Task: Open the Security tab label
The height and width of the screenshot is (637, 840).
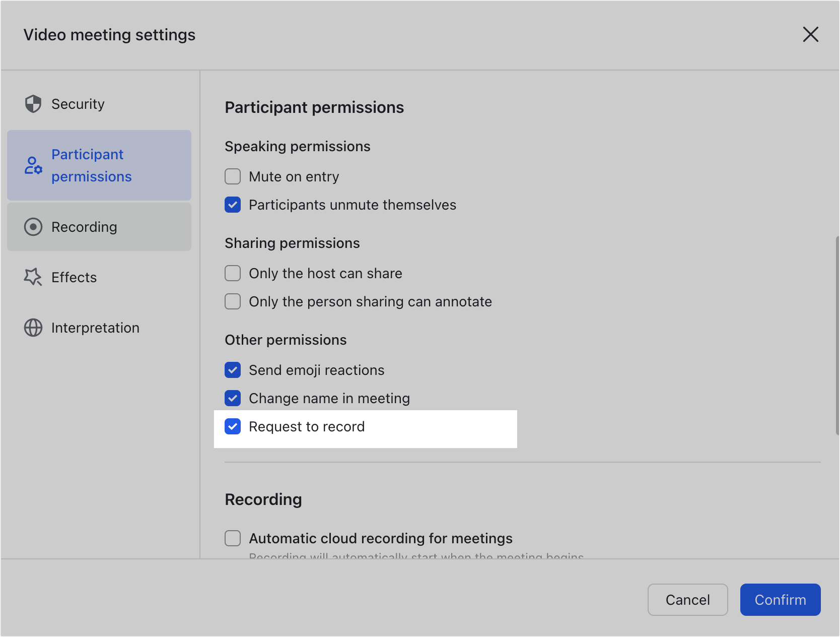Action: pos(78,104)
